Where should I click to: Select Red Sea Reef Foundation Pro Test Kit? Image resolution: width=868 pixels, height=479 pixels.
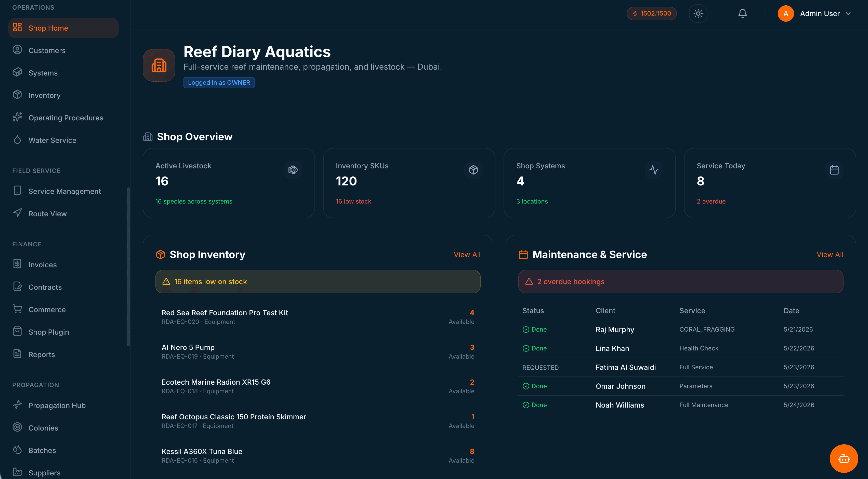pyautogui.click(x=318, y=317)
